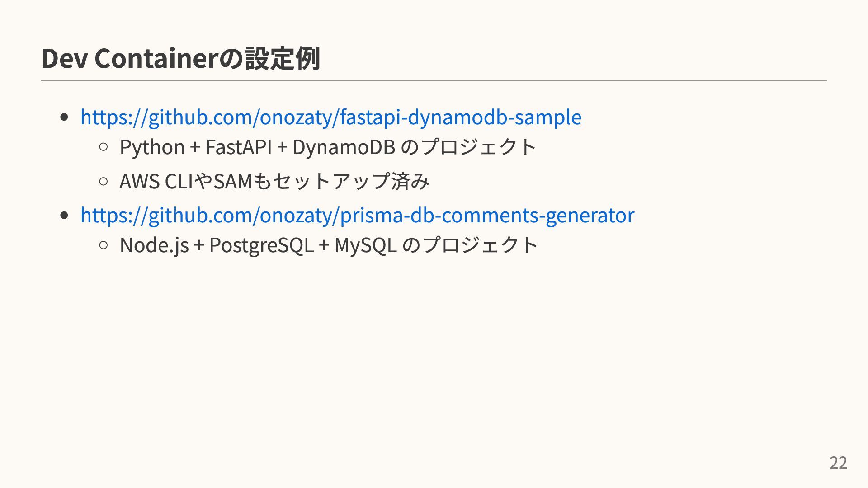Screen dimensions: 868x488
Task: Click the hollow bullet beside the AWS CLI line
Action: point(103,182)
